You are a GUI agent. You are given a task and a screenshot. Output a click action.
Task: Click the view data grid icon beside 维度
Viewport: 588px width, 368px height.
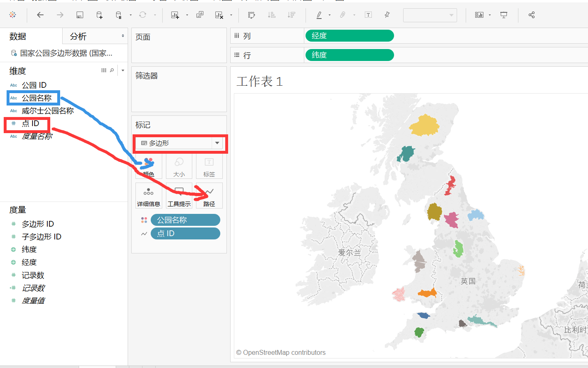pyautogui.click(x=104, y=70)
